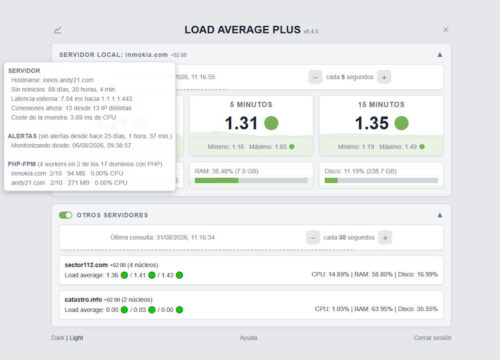Select the 5 Minutos load value 1.31
500x360 pixels.
[x=241, y=123]
